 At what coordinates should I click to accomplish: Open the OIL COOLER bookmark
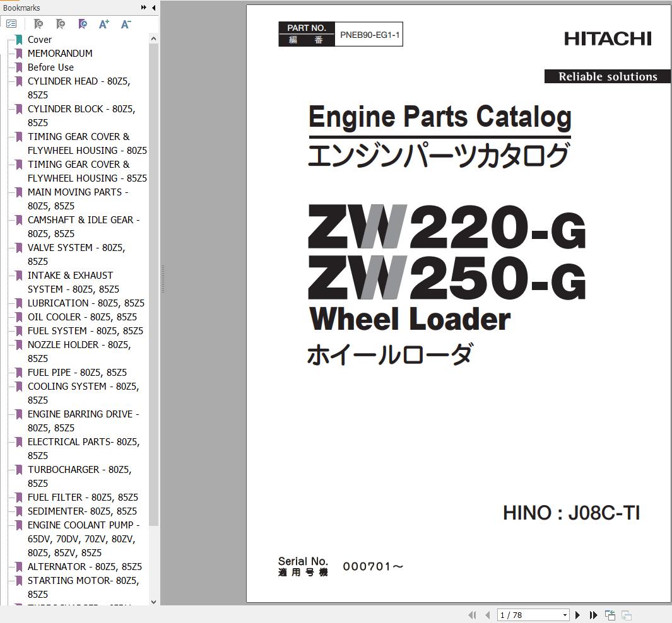click(x=82, y=317)
